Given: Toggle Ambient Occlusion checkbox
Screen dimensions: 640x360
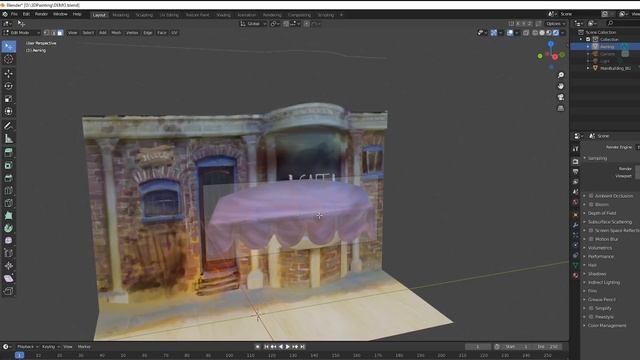Looking at the screenshot, I should 591,196.
